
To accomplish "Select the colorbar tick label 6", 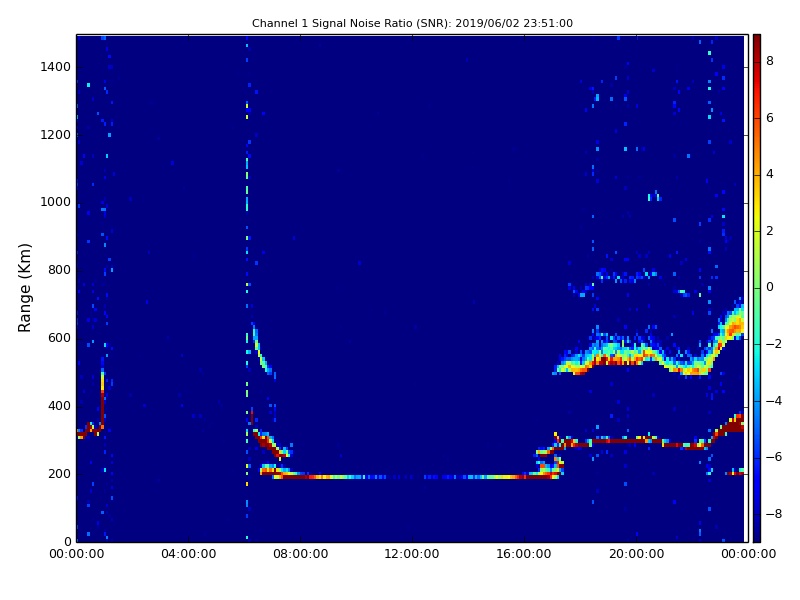I will 769,118.
